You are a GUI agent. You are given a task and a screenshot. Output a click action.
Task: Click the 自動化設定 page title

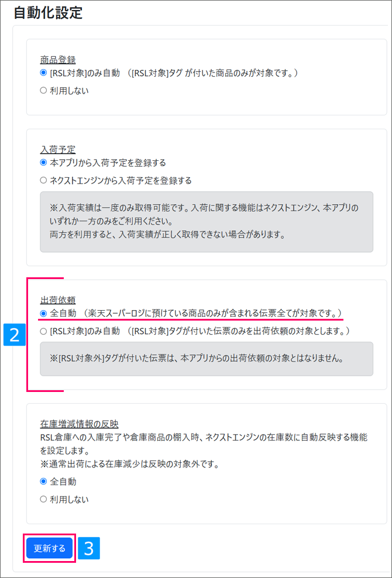[x=48, y=13]
